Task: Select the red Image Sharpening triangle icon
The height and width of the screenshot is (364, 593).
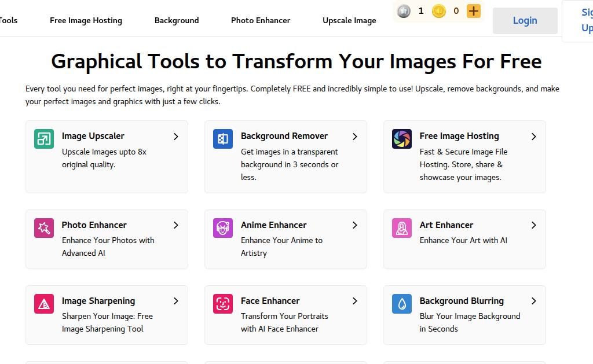Action: click(x=44, y=304)
